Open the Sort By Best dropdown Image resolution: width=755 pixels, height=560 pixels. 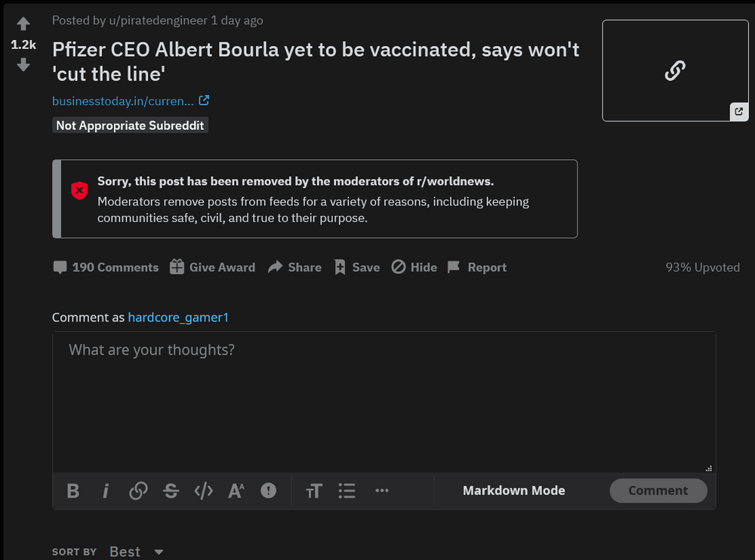[x=136, y=552]
